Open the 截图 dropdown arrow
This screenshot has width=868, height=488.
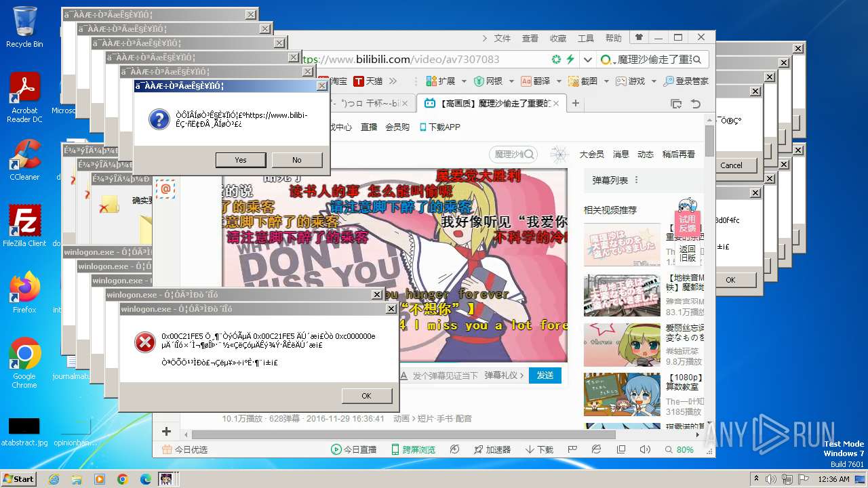[607, 81]
